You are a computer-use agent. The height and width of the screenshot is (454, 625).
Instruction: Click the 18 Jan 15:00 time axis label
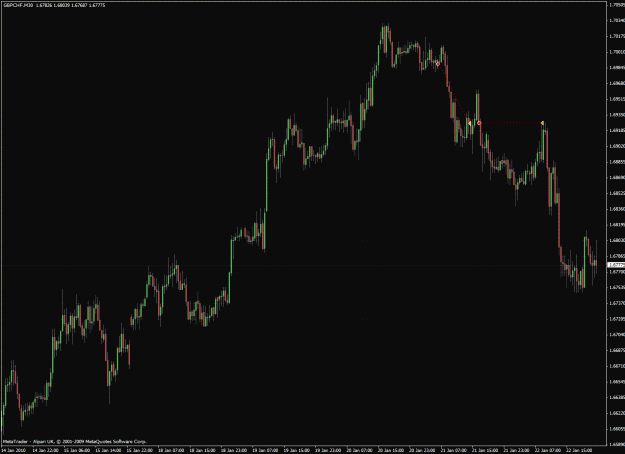pyautogui.click(x=203, y=450)
